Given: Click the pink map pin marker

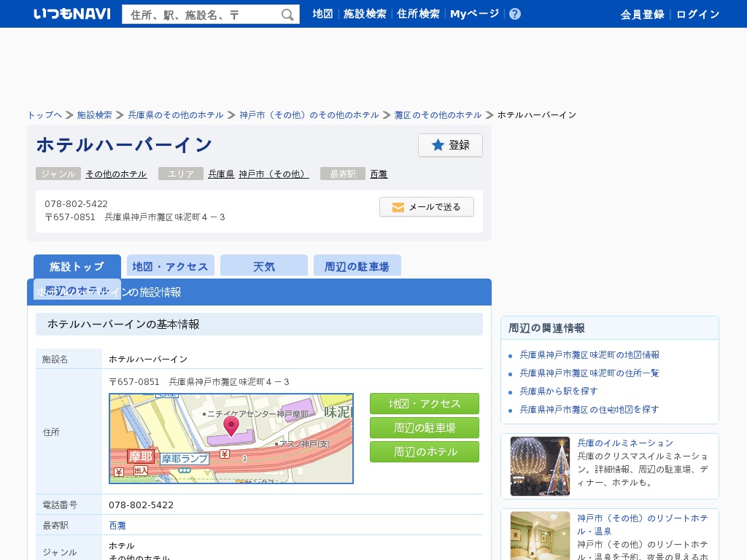Looking at the screenshot, I should 231,425.
